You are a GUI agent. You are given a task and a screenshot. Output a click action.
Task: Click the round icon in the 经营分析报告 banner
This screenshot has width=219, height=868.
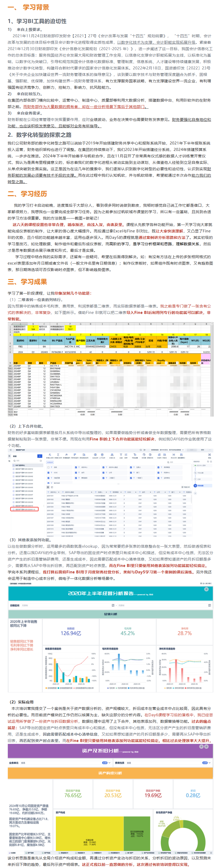206,589
